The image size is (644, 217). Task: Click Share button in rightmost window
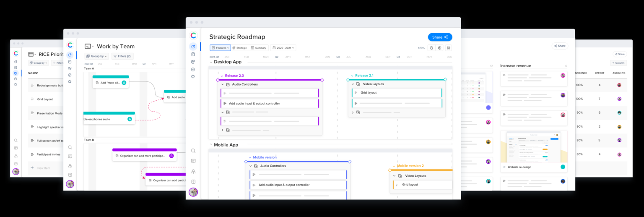click(620, 54)
